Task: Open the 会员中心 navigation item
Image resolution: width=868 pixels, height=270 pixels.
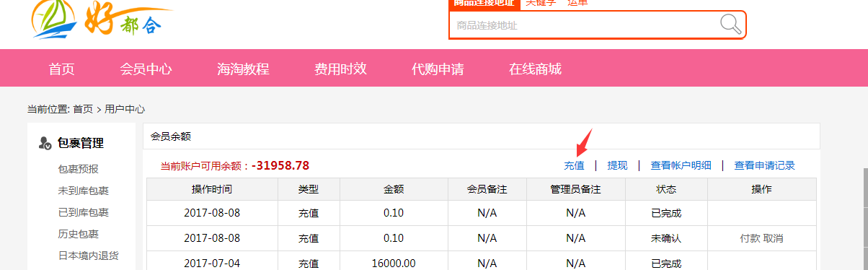Action: pyautogui.click(x=146, y=69)
